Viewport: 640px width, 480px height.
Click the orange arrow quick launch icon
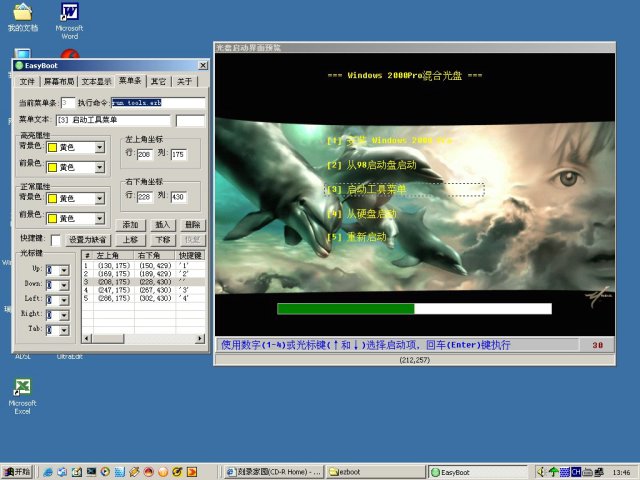tap(192, 472)
